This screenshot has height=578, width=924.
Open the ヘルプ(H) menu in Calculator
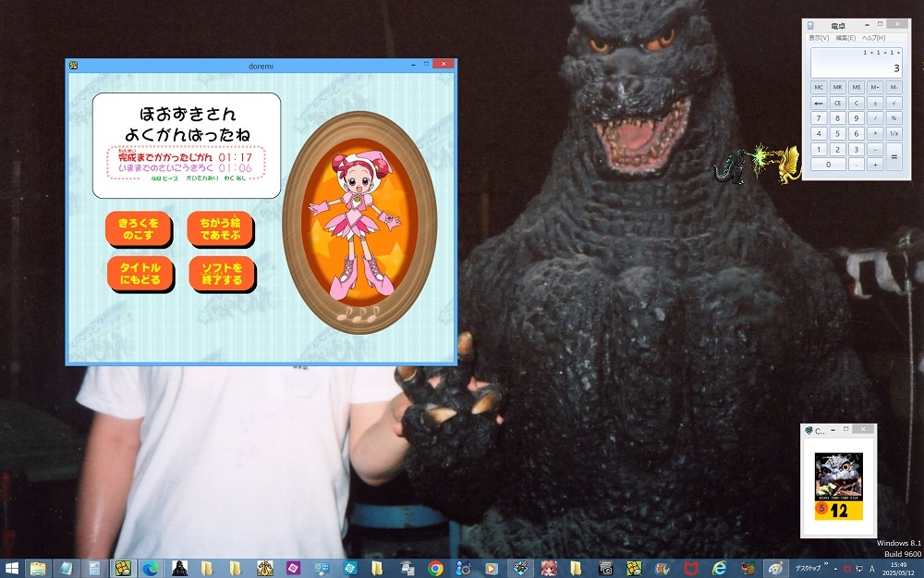coord(874,38)
